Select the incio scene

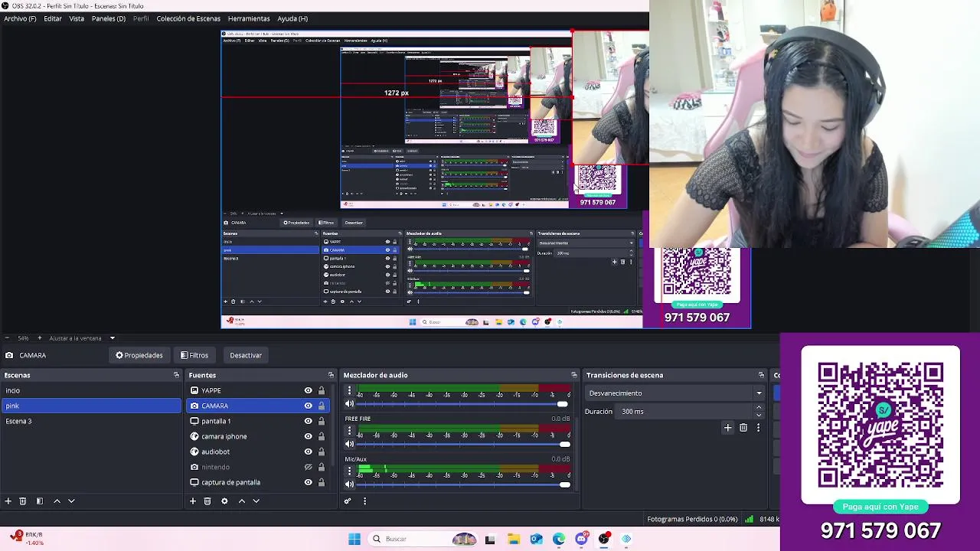(91, 390)
